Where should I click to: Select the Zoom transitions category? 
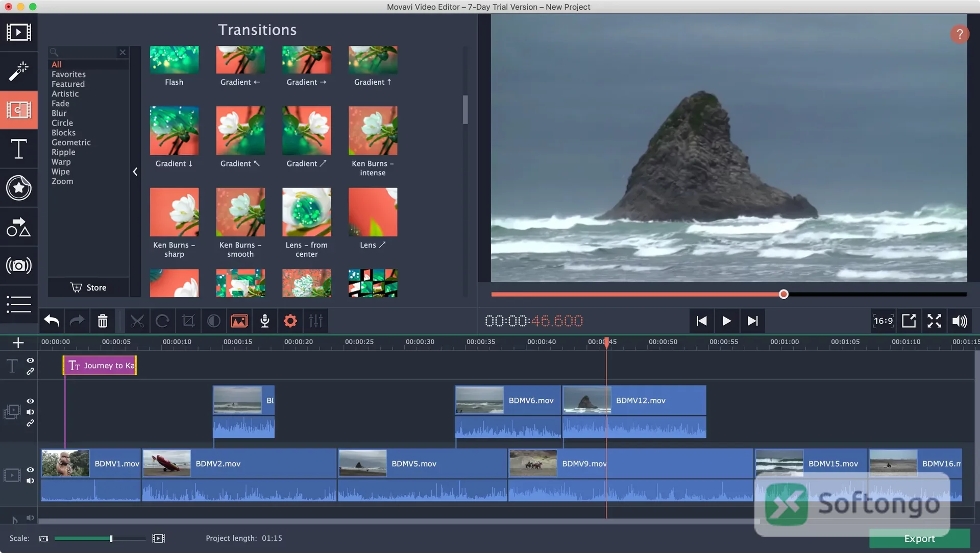pyautogui.click(x=62, y=181)
